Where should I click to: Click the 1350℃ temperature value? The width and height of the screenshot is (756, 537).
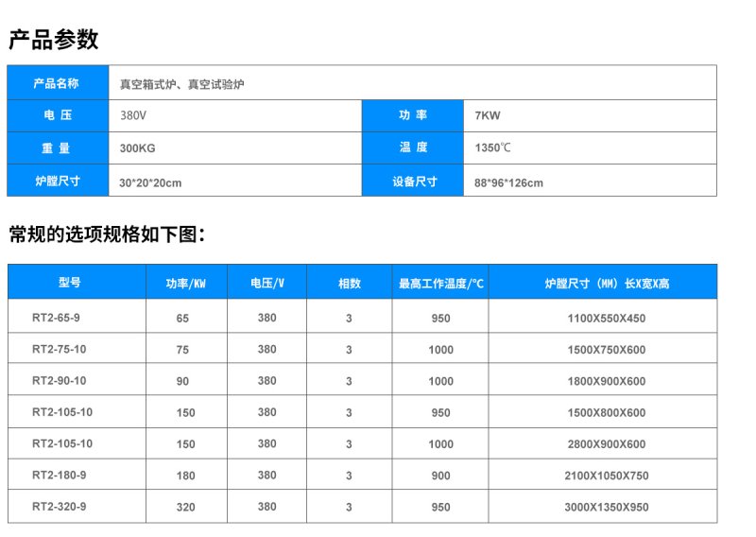pyautogui.click(x=492, y=148)
